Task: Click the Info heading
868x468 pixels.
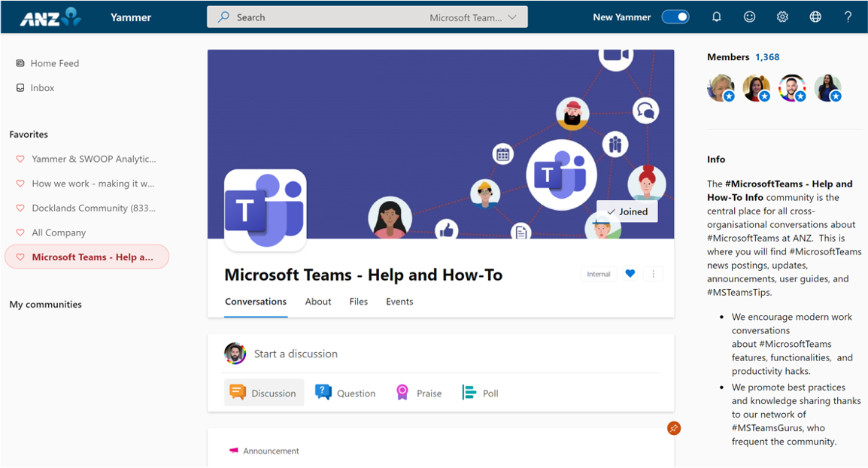Action: point(716,159)
